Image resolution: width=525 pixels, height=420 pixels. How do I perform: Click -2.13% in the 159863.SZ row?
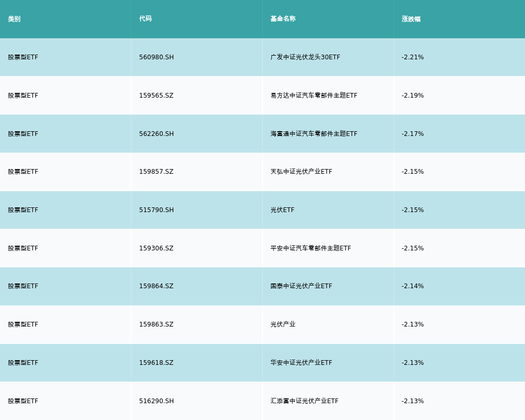point(413,324)
